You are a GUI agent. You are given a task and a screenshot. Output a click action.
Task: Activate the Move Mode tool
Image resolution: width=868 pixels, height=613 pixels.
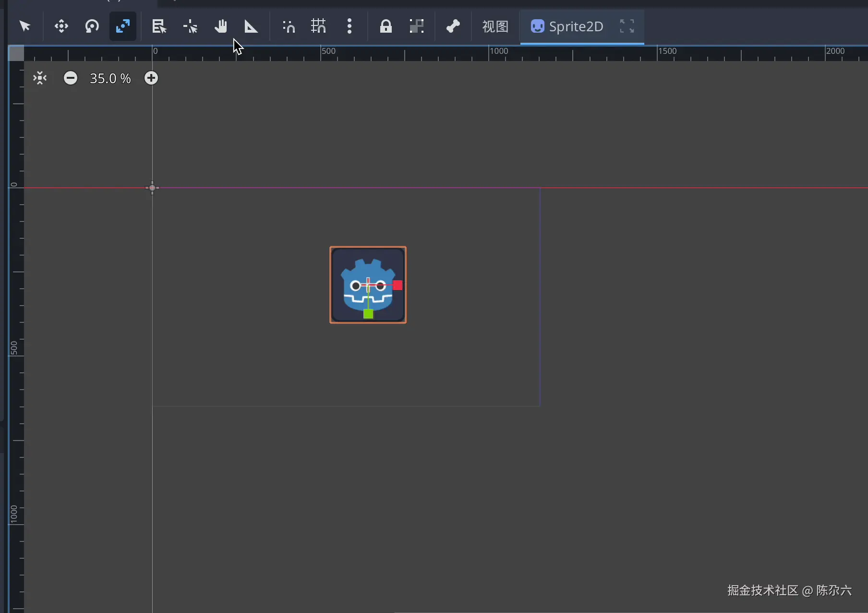pos(61,26)
